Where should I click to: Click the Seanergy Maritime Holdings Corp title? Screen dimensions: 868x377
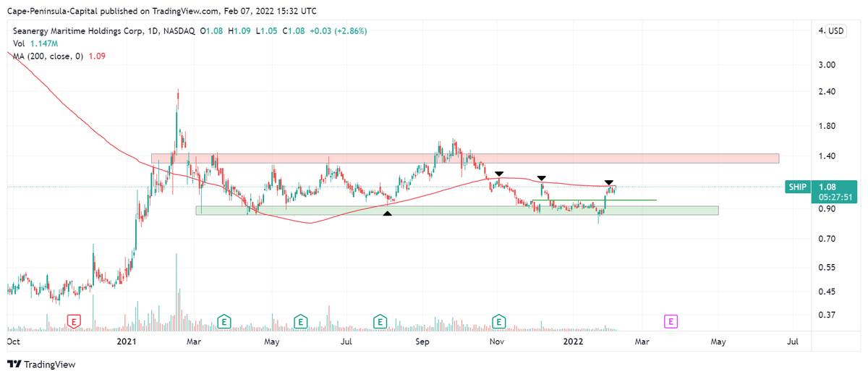(x=79, y=31)
